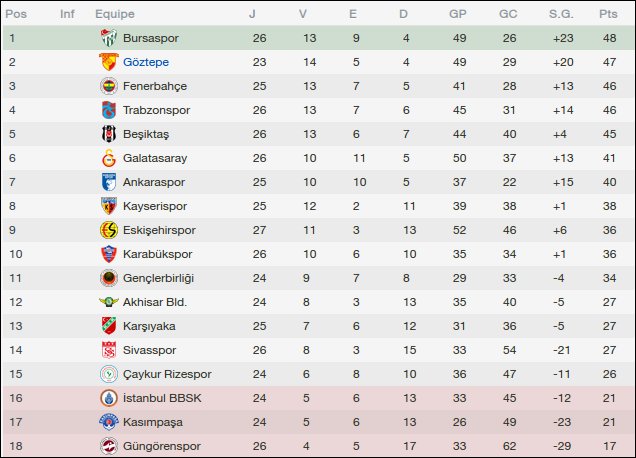Click the Fenerbahçe club crest icon
This screenshot has width=636, height=458.
[108, 86]
